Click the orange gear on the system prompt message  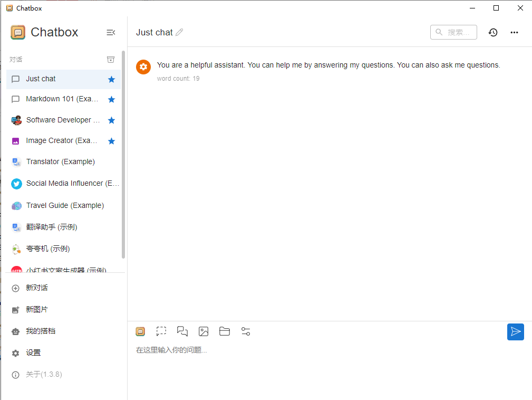pyautogui.click(x=143, y=66)
